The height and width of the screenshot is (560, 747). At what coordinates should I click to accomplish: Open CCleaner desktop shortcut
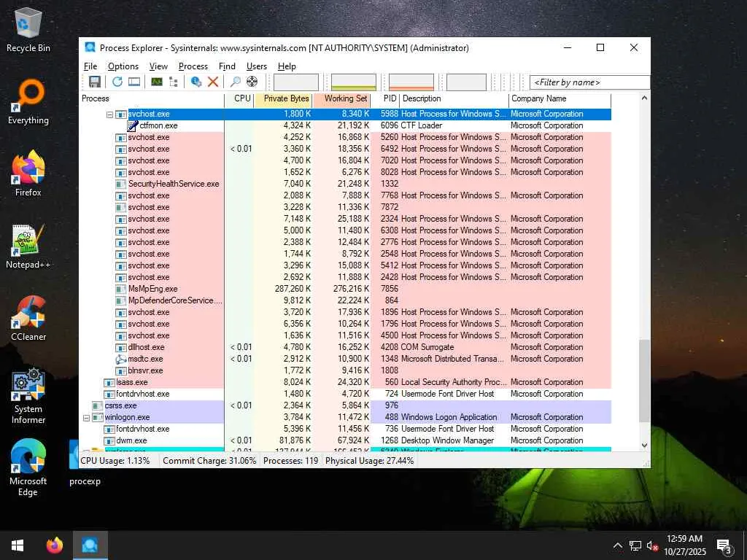click(x=28, y=318)
